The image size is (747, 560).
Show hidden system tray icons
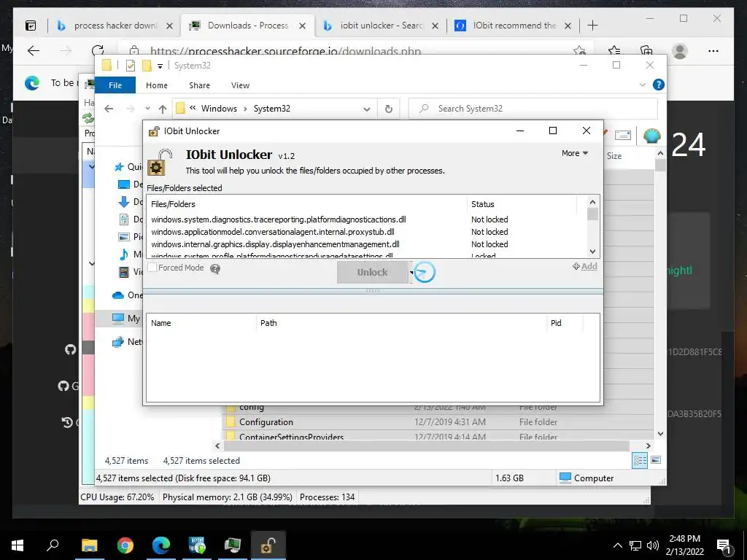click(x=617, y=545)
